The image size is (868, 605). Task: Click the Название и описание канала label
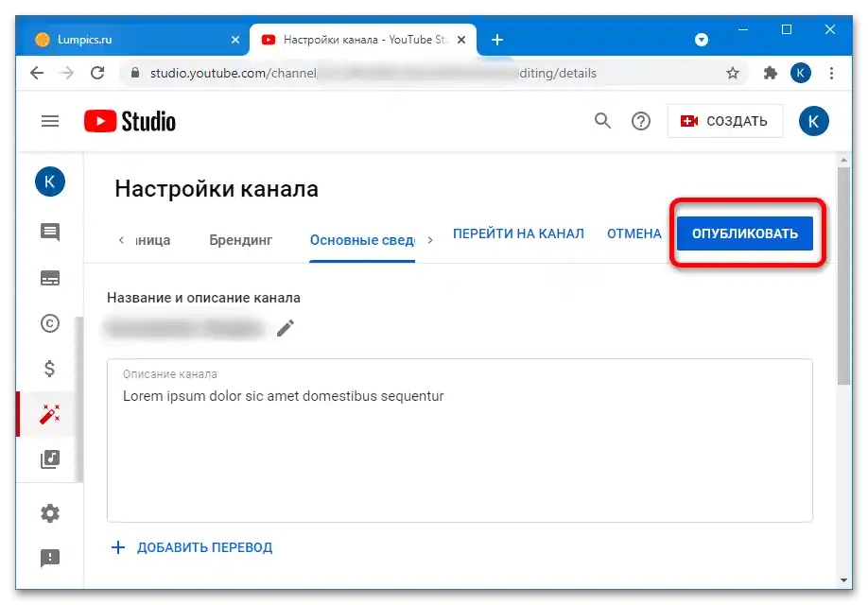[203, 298]
